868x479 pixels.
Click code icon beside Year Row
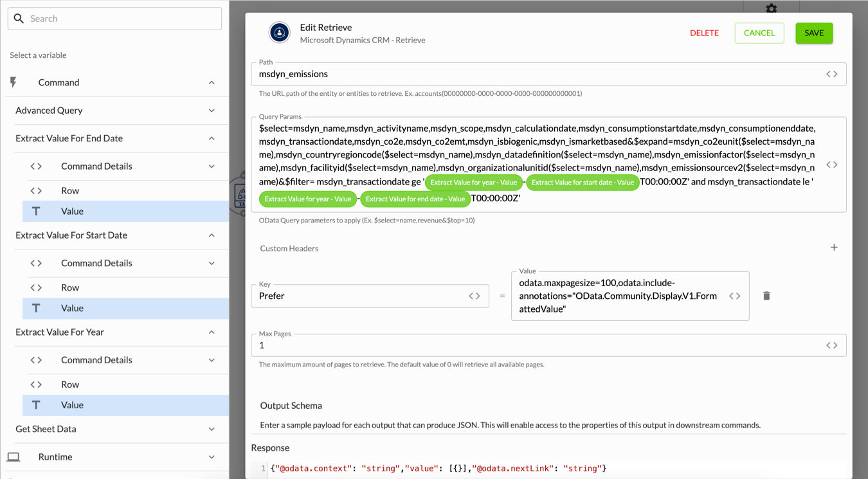(x=36, y=384)
